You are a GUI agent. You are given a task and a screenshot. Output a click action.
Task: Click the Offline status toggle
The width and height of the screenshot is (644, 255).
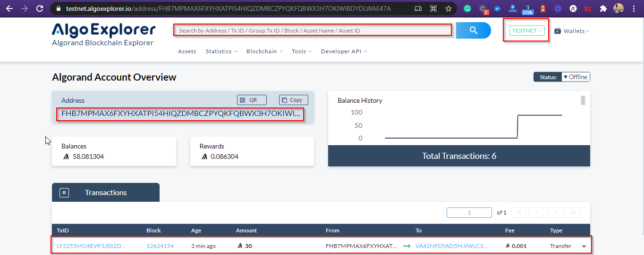pyautogui.click(x=576, y=77)
